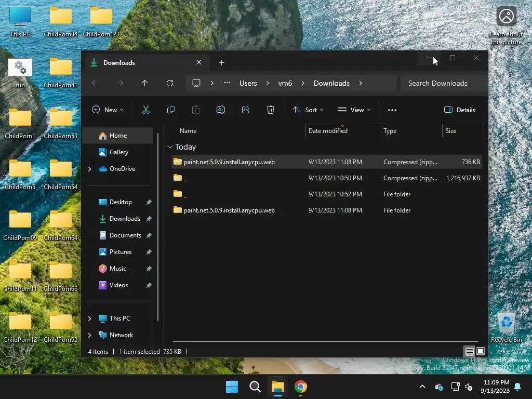Open the Recycle Bin desktop icon
Image resolution: width=532 pixels, height=399 pixels.
point(506,327)
